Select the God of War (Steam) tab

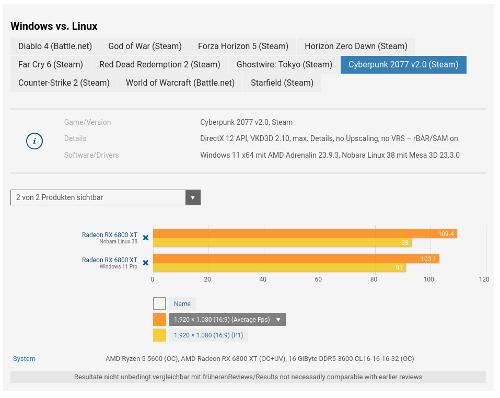[145, 46]
